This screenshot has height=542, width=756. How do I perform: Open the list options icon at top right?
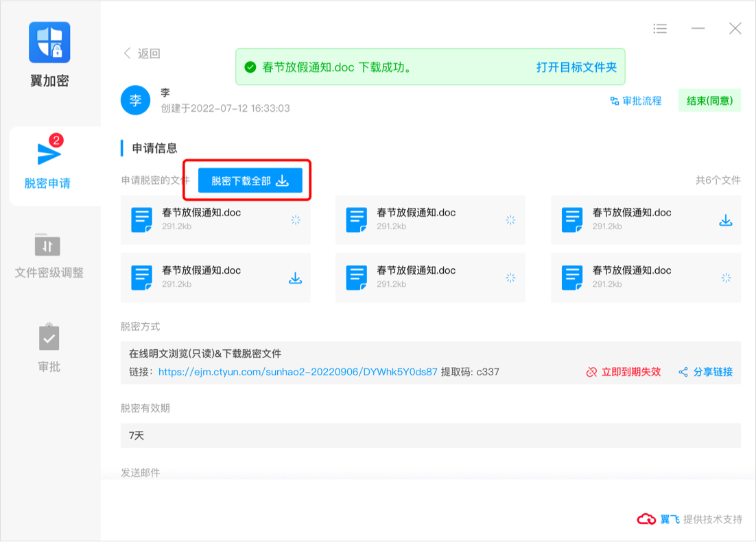(x=660, y=28)
